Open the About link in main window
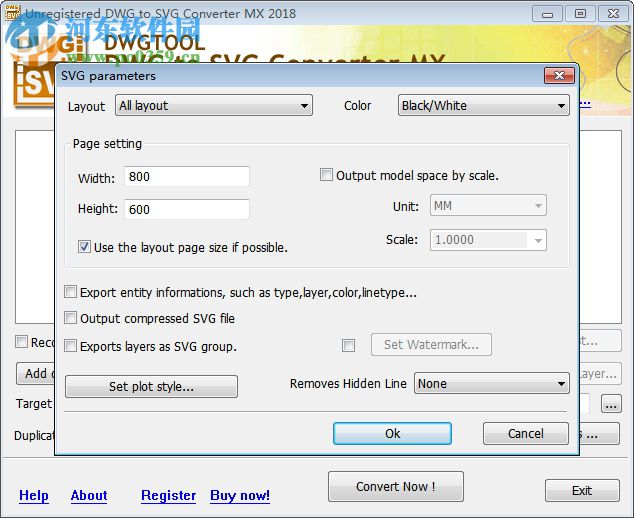634x518 pixels. 89,495
